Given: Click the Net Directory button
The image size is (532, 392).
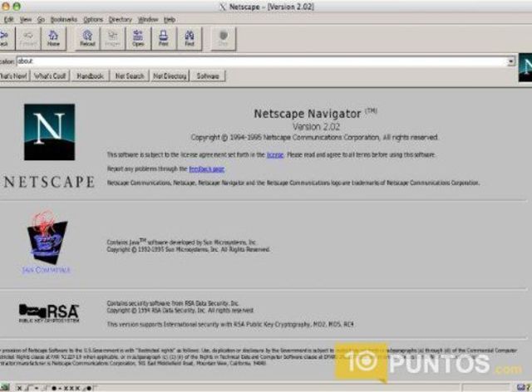Looking at the screenshot, I should [x=170, y=76].
